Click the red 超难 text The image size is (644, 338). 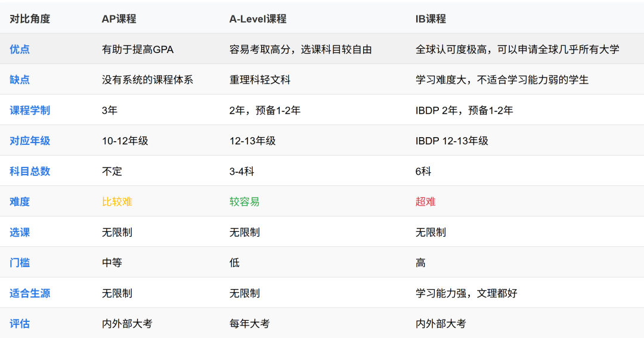coord(426,202)
